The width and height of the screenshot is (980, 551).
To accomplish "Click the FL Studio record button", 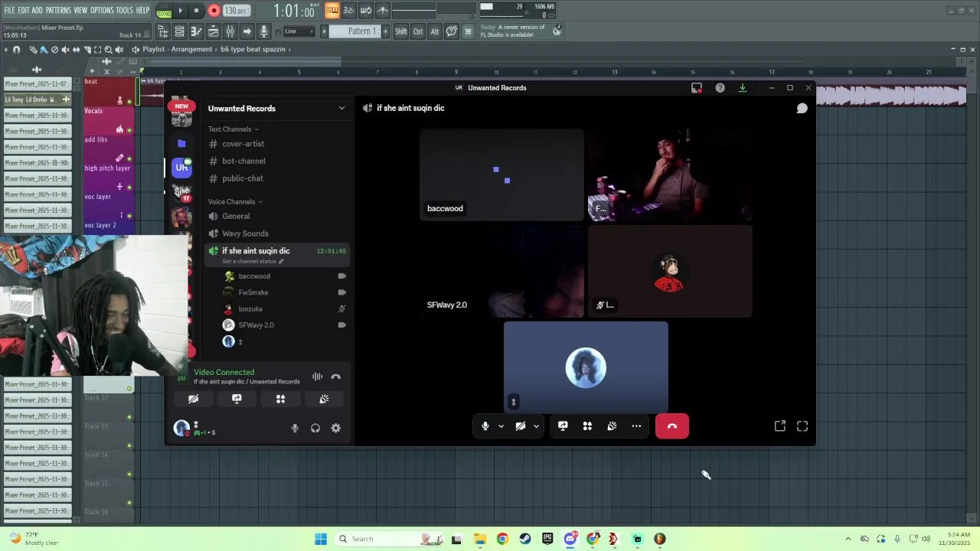I will click(x=214, y=11).
